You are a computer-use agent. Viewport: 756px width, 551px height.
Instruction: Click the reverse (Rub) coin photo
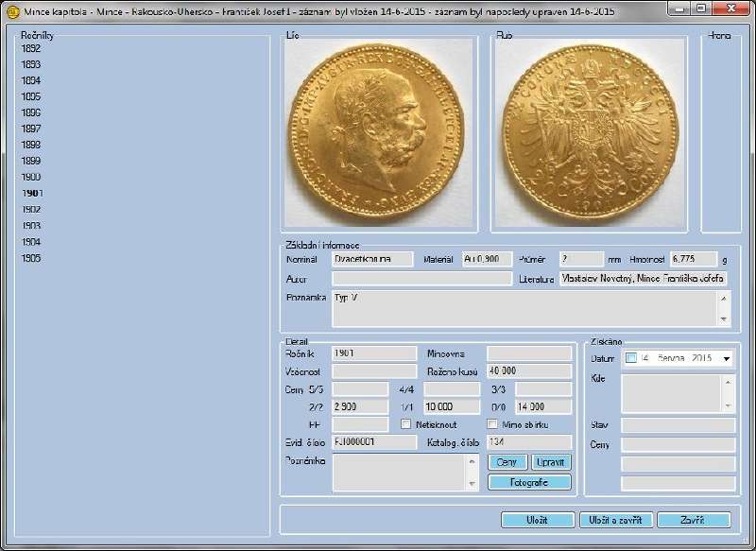coord(590,132)
